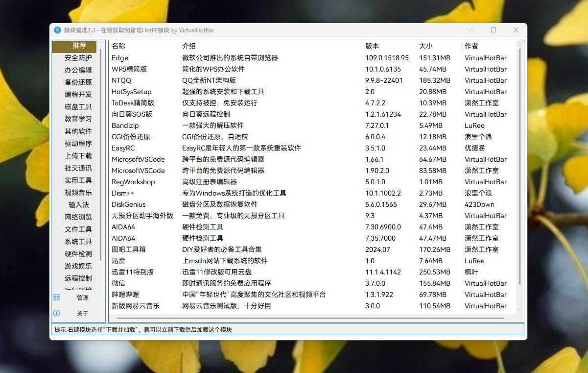Select the DiskGenius row
588x373 pixels.
click(x=312, y=204)
